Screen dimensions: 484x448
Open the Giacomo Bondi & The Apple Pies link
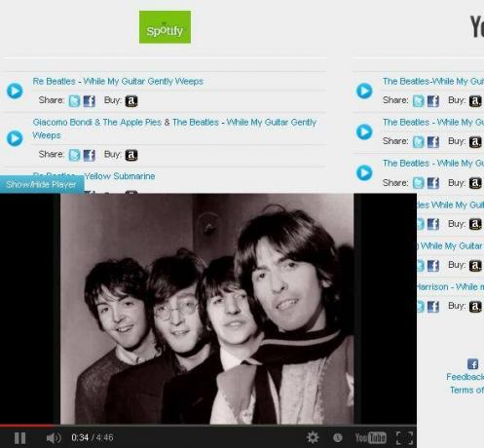(174, 129)
